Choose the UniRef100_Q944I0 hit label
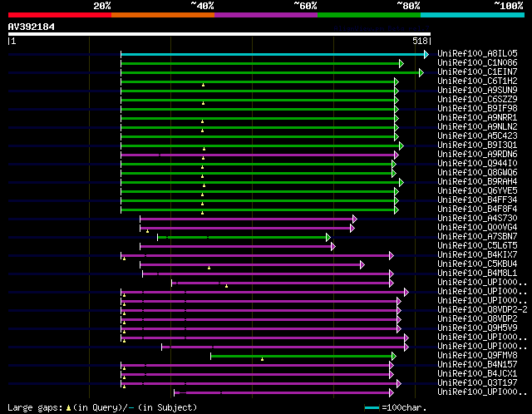 coord(477,163)
